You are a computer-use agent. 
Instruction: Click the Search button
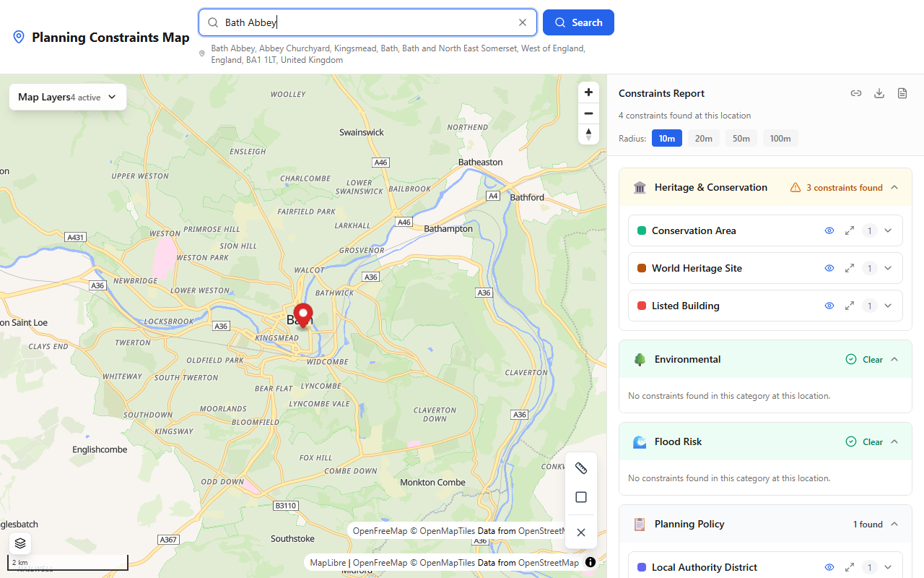[x=578, y=22]
